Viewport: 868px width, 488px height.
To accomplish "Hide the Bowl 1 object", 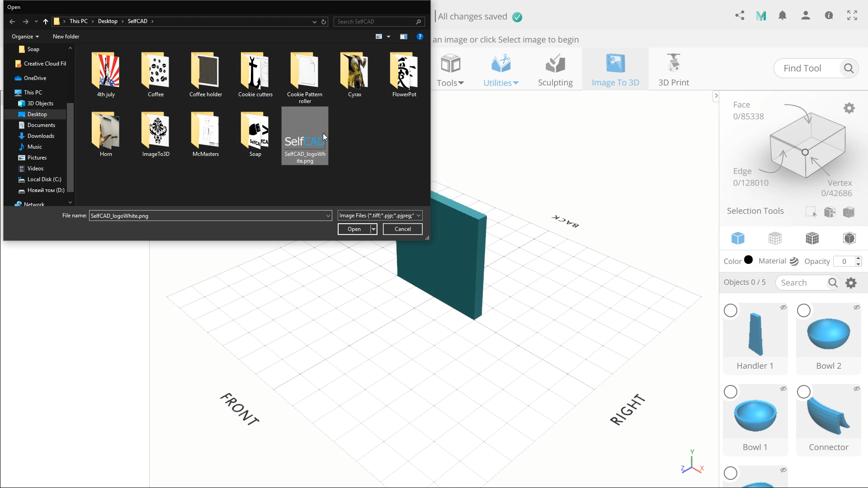I will (783, 389).
